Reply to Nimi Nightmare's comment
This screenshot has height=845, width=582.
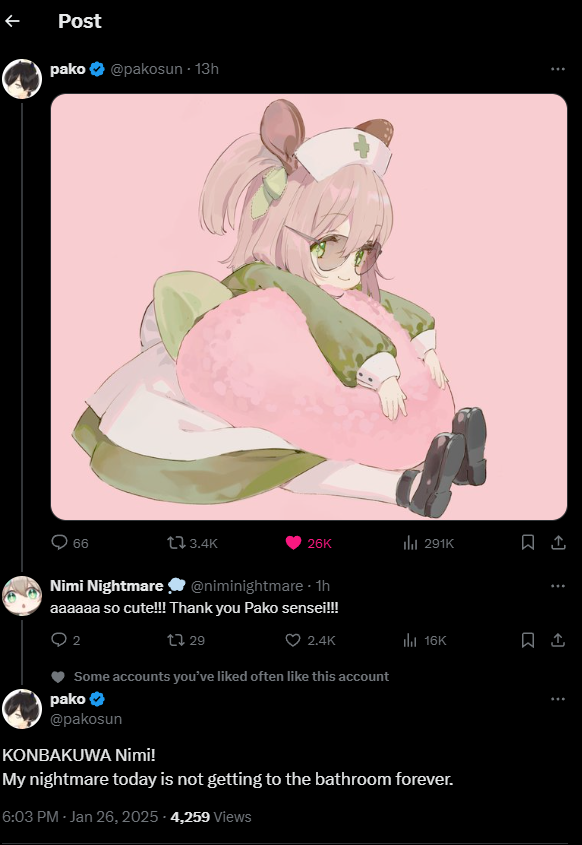point(66,640)
